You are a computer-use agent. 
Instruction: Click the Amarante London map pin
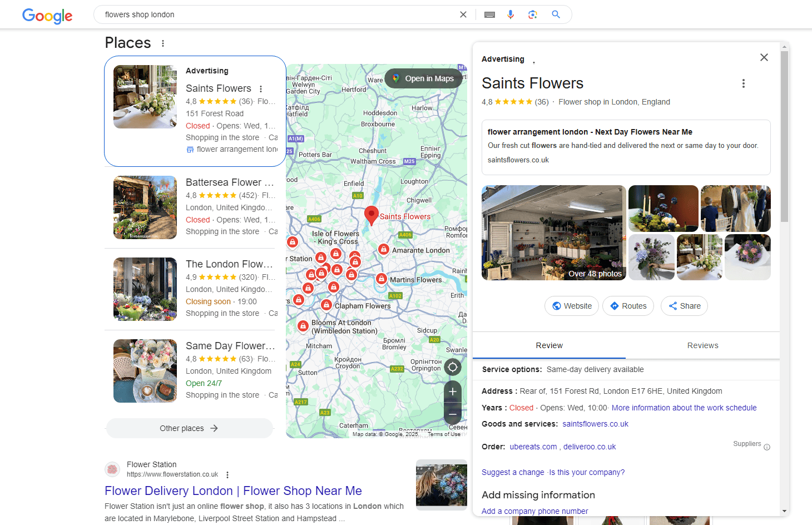[x=383, y=250]
